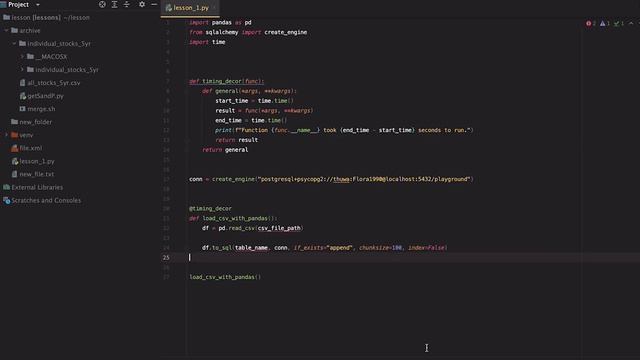
Task: Select the __MACOSX folder
Action: (x=51, y=57)
